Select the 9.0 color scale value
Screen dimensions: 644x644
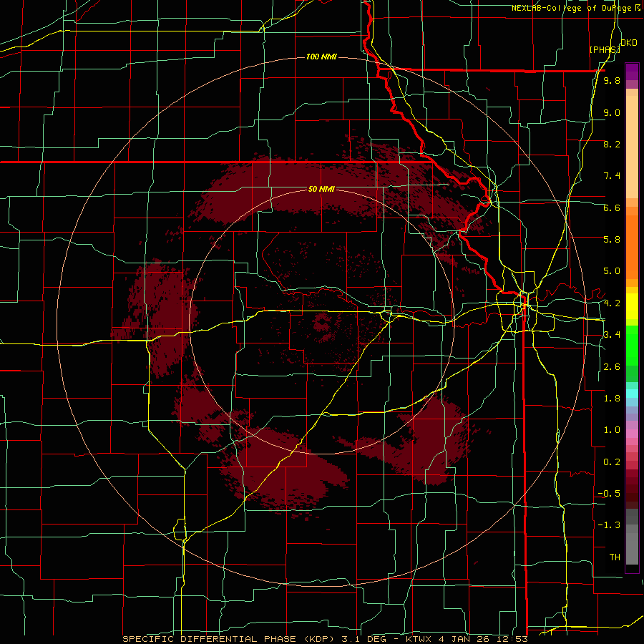click(x=612, y=112)
